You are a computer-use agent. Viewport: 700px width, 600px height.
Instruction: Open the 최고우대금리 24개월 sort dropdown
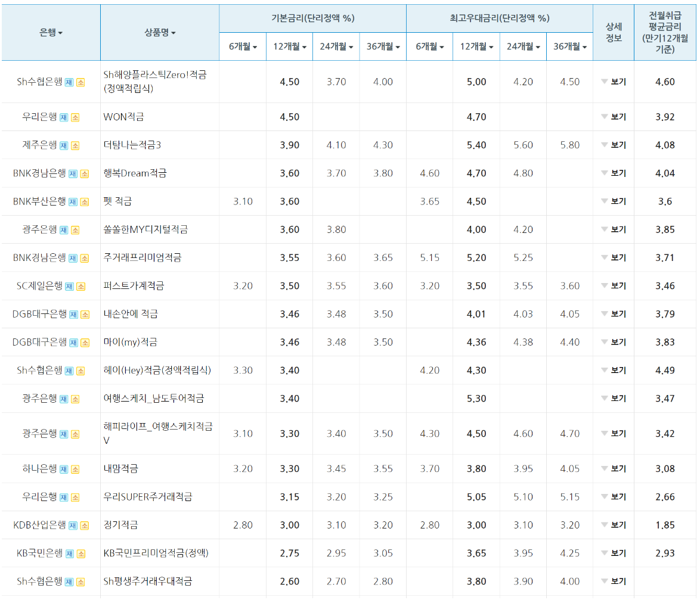tap(523, 46)
